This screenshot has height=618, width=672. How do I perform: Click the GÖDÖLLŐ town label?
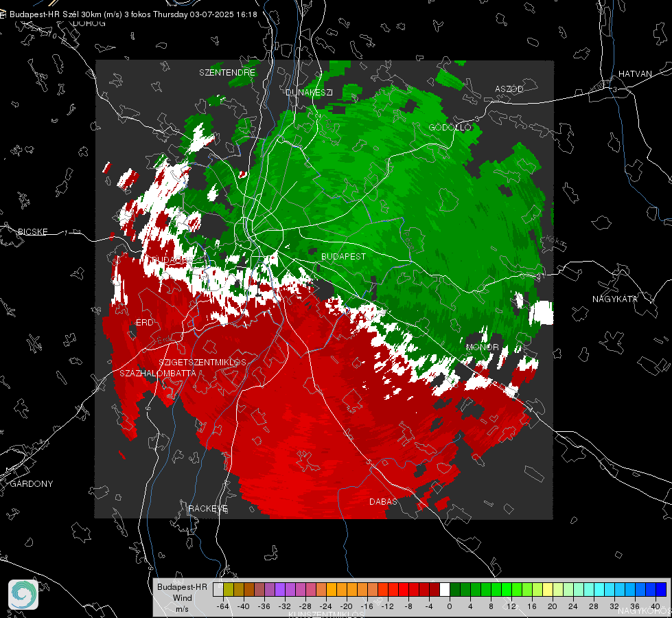[x=450, y=127]
